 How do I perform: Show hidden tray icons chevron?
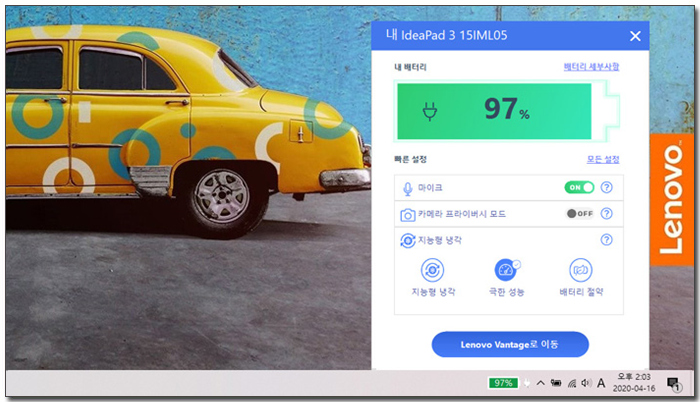coord(540,383)
